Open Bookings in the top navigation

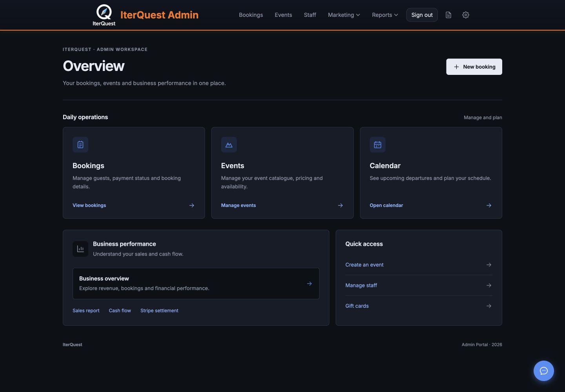coord(251,15)
